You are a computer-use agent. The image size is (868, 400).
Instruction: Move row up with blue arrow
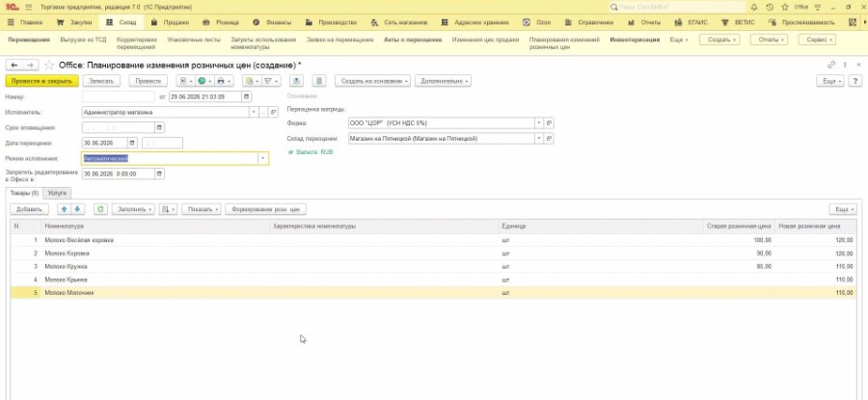[65, 209]
